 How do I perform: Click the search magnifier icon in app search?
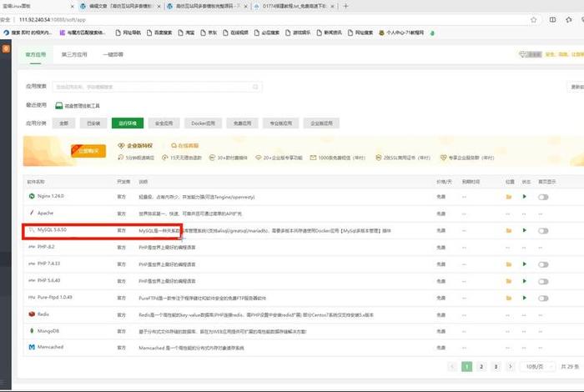(x=255, y=87)
